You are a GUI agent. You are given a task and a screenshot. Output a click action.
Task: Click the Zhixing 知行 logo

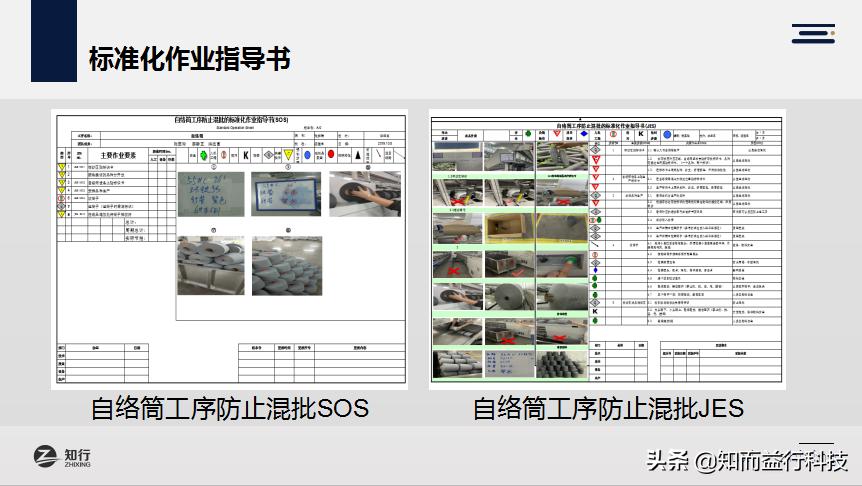(x=62, y=457)
